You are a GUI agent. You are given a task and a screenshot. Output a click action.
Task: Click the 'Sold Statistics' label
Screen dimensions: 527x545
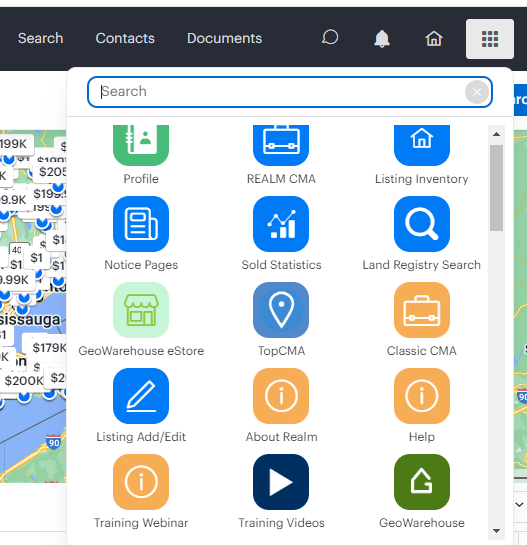[281, 265]
